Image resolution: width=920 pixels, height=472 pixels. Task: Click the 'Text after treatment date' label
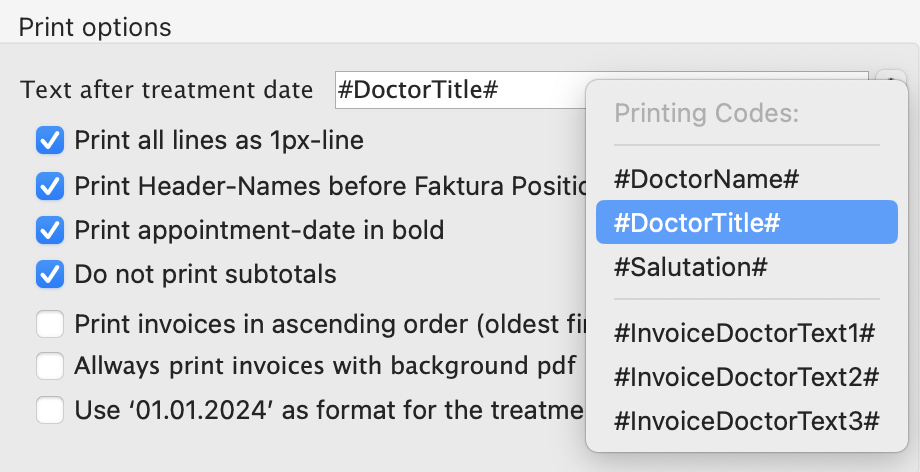click(166, 90)
